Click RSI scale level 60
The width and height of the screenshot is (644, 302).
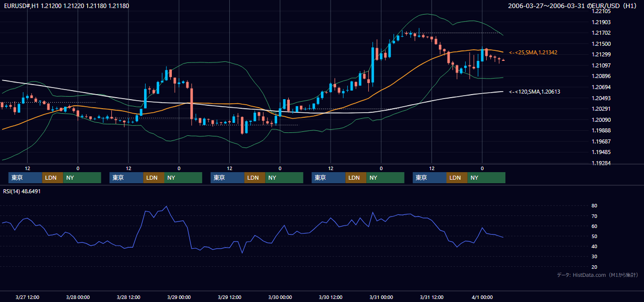tap(595, 226)
